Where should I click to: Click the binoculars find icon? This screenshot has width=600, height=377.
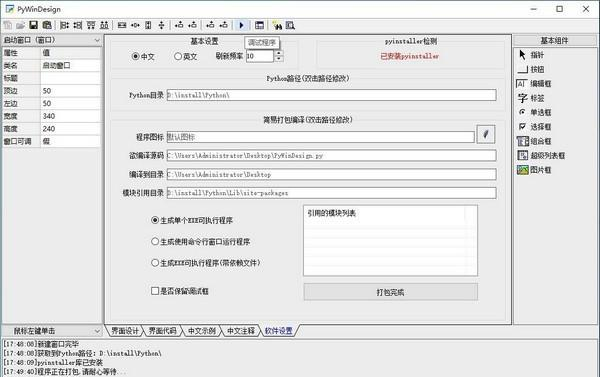(x=277, y=25)
